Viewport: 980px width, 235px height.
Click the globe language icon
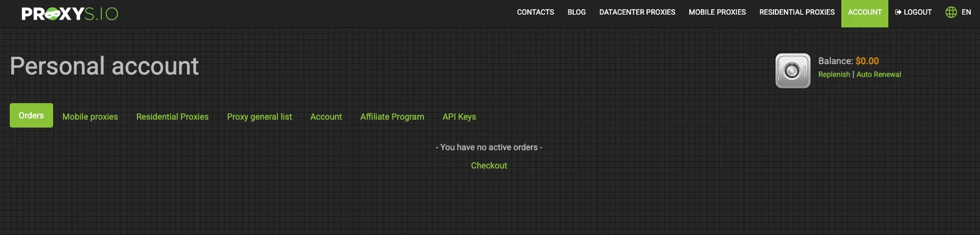click(951, 12)
